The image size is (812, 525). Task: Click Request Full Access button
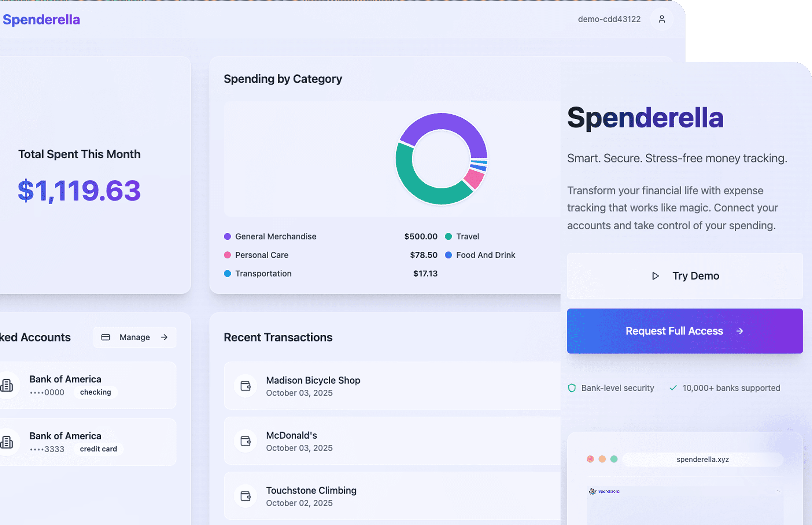pyautogui.click(x=685, y=331)
